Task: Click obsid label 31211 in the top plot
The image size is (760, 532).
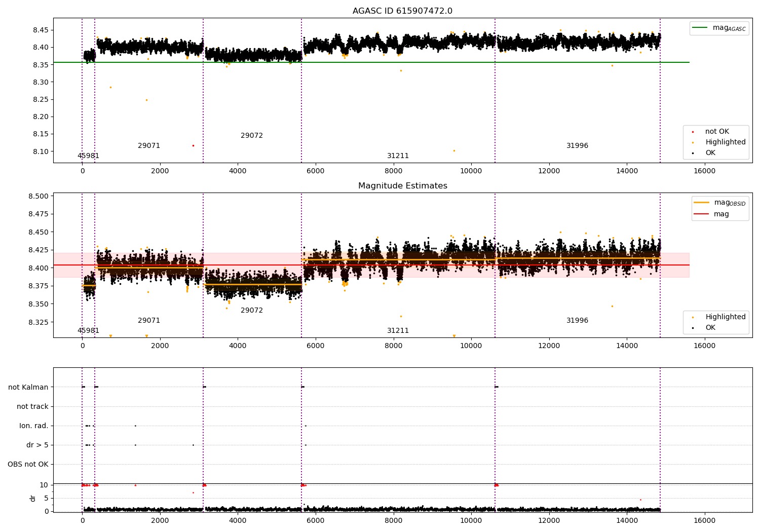Action: click(x=398, y=156)
